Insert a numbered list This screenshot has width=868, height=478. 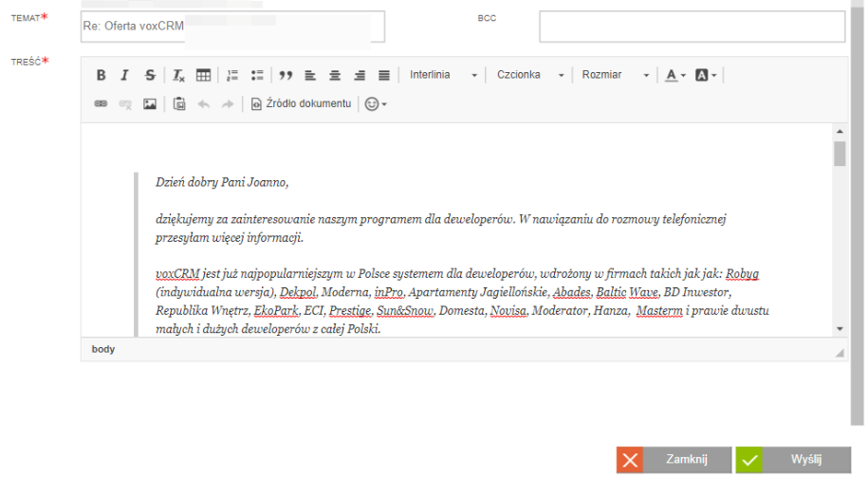[232, 75]
